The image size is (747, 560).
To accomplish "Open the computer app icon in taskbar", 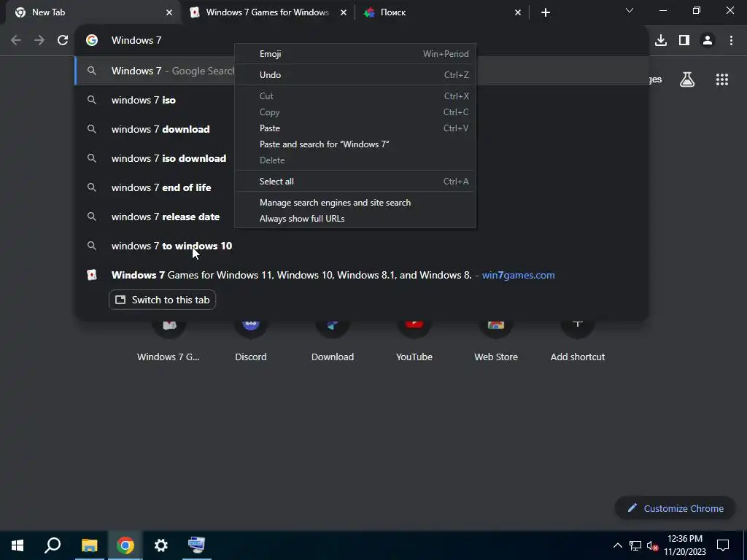I will coord(196,545).
